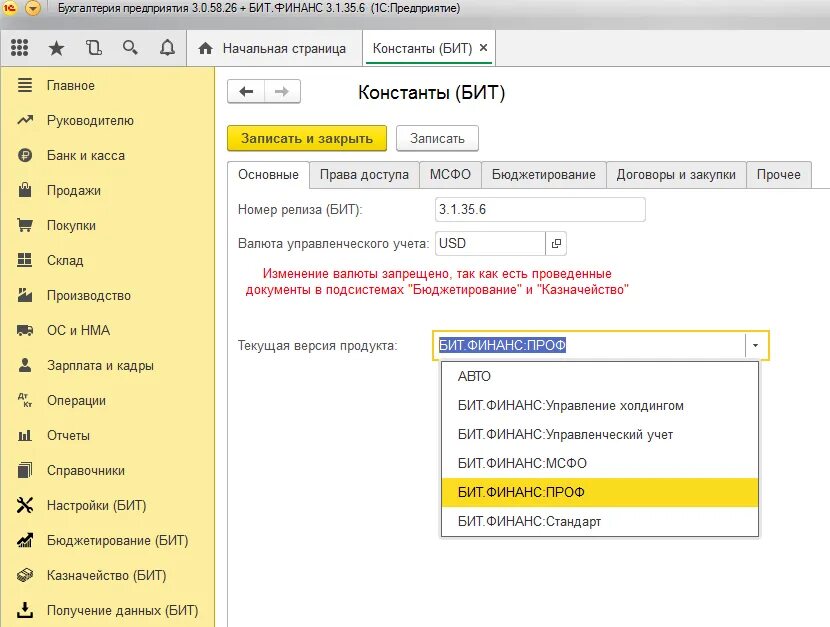The height and width of the screenshot is (627, 830).
Task: Open the history icon in top toolbar
Action: 94,48
